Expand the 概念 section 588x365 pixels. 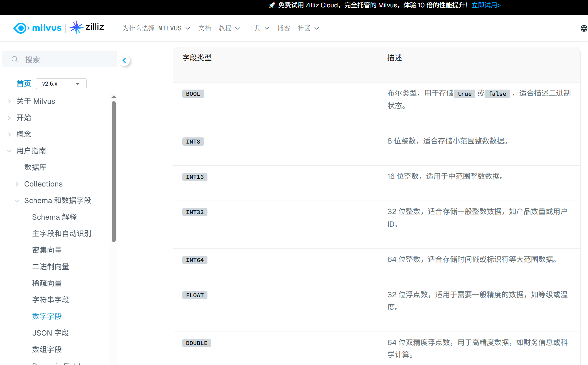pos(10,134)
